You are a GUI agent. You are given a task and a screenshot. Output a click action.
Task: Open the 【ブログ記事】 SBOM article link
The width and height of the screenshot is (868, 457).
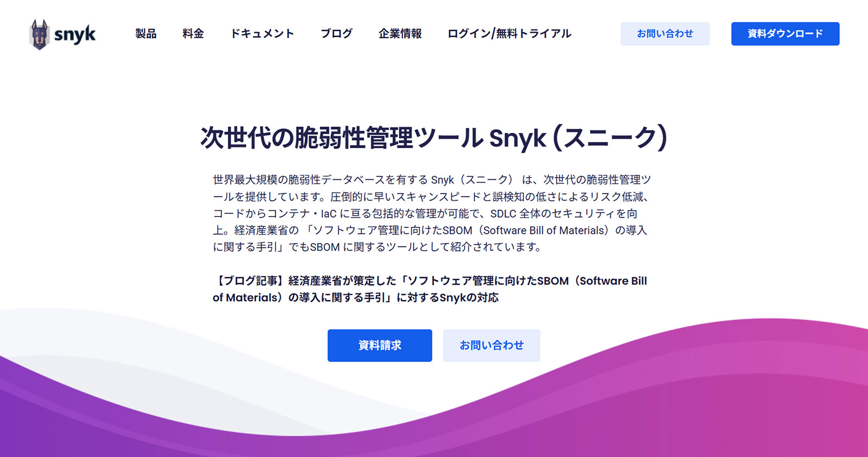(x=430, y=289)
